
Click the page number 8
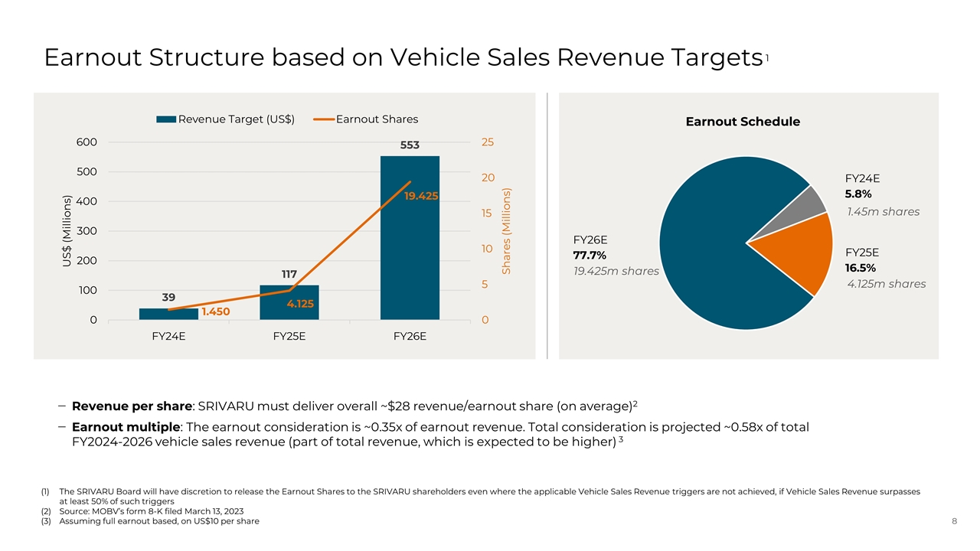954,521
